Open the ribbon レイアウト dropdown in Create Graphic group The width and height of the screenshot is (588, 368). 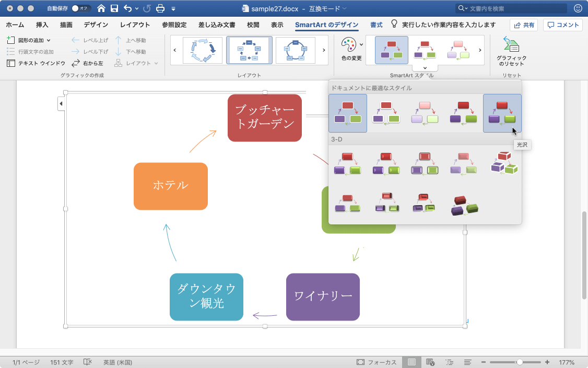click(x=136, y=63)
